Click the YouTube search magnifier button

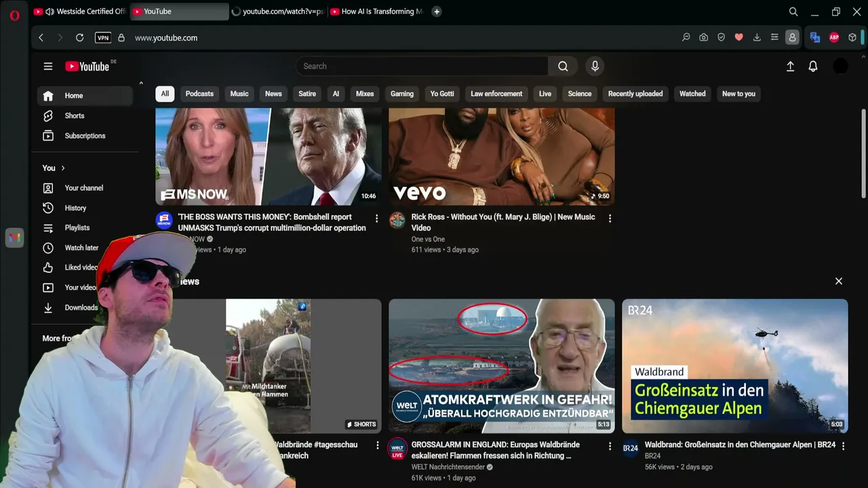[x=563, y=66]
